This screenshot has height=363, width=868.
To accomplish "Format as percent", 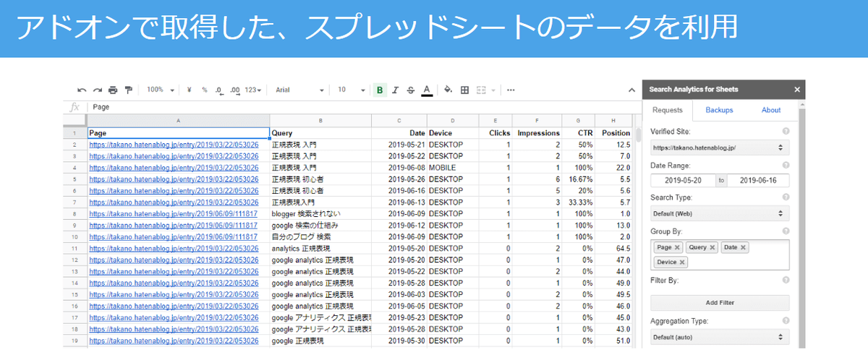I will click(x=205, y=90).
